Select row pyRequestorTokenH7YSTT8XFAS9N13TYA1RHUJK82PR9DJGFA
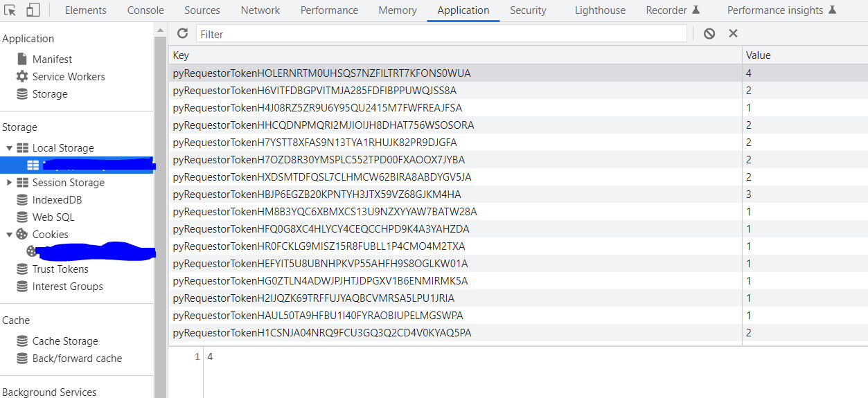Screen dimensions: 868x398 [x=518, y=142]
